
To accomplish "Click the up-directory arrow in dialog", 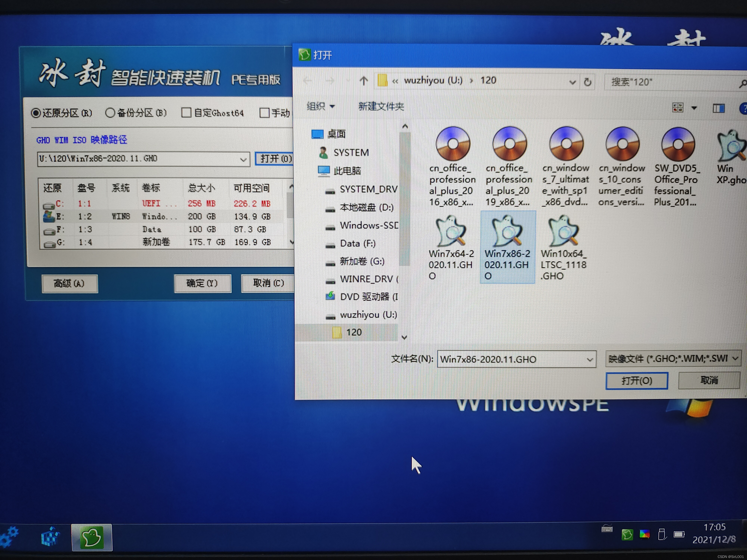I will [364, 81].
